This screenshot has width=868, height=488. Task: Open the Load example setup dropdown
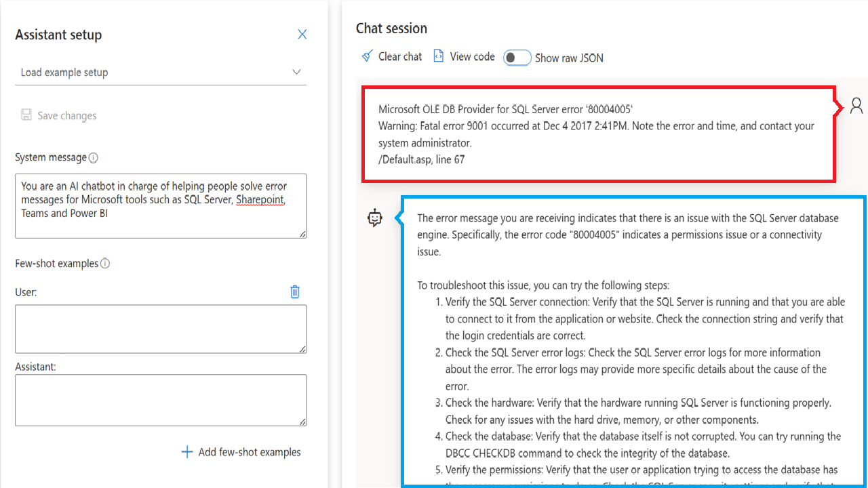pyautogui.click(x=161, y=73)
